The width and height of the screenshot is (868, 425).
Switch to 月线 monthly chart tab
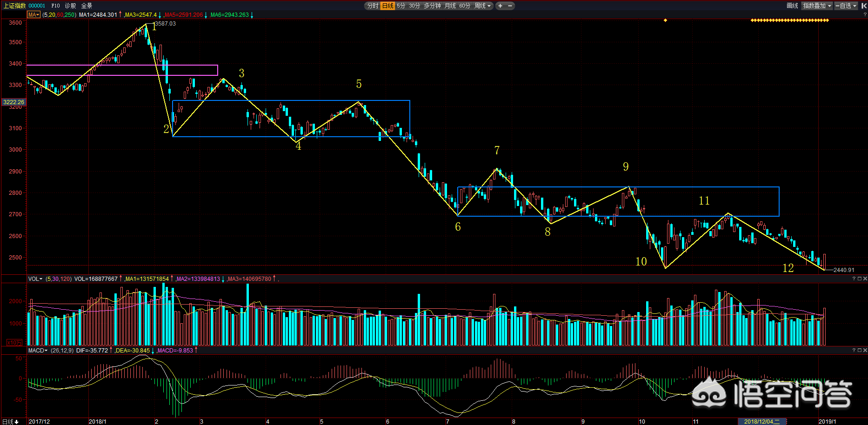pyautogui.click(x=450, y=6)
